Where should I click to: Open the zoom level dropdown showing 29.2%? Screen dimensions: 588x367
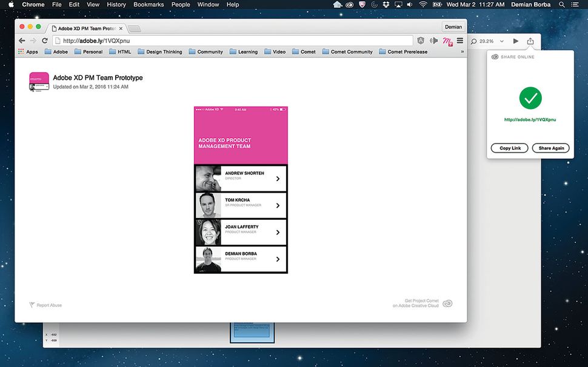point(501,41)
